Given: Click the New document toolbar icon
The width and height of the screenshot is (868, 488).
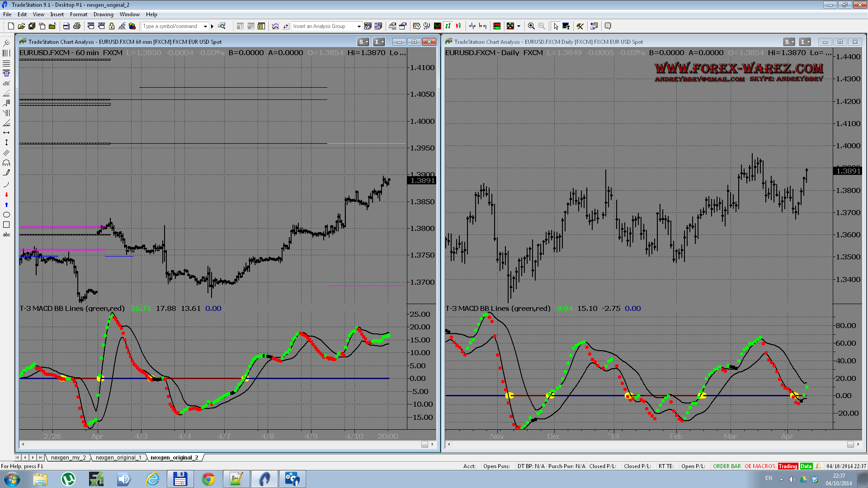Looking at the screenshot, I should 11,26.
